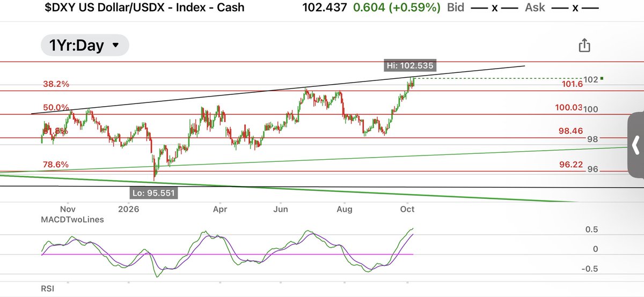Click the 0.5 MACD scale value
Viewport: 644px width, 297px height.
tap(591, 229)
